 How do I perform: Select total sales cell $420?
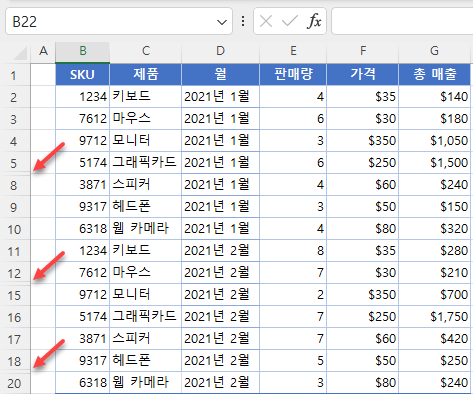434,339
